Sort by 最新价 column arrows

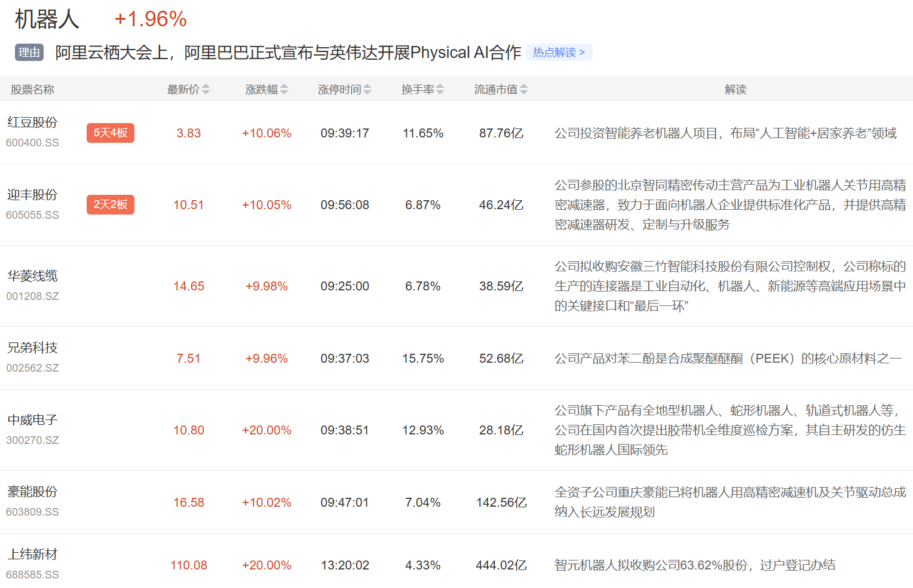tap(206, 90)
